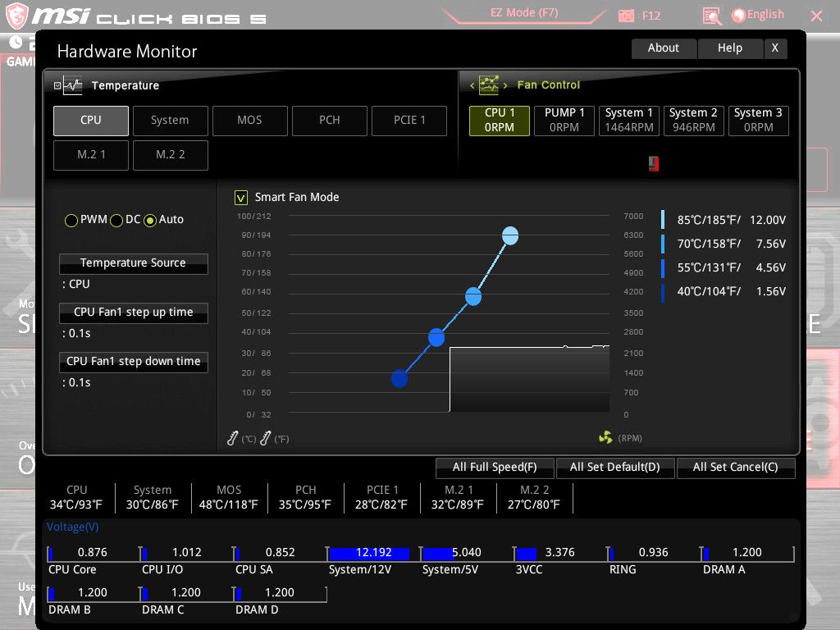Select the PUMP 1 fan tab
This screenshot has height=630, width=840.
[x=564, y=120]
